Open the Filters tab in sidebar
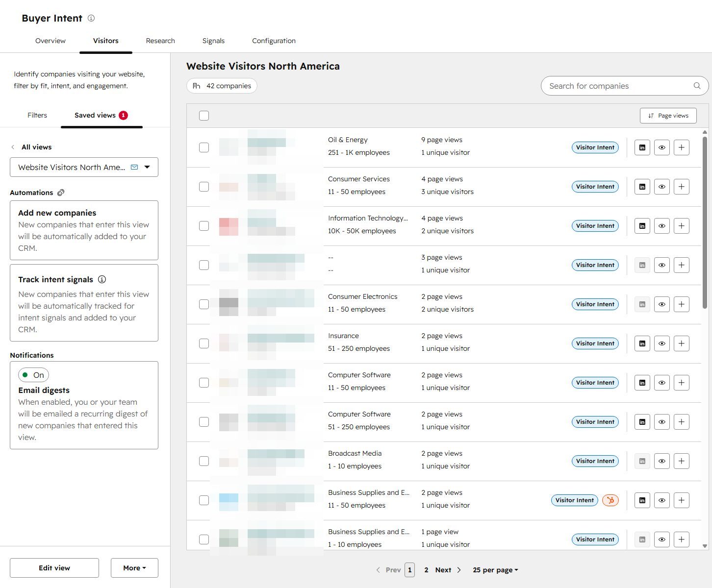 [x=37, y=115]
